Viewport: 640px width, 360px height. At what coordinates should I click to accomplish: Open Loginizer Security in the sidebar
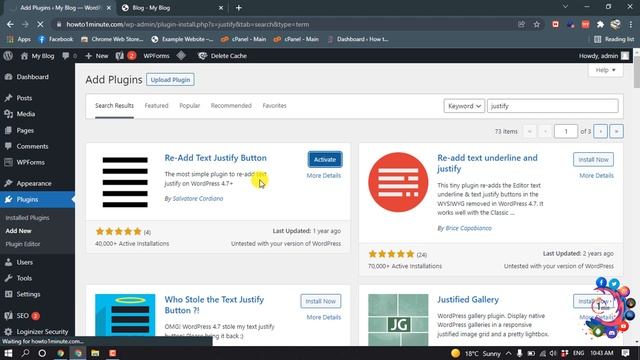(37, 331)
